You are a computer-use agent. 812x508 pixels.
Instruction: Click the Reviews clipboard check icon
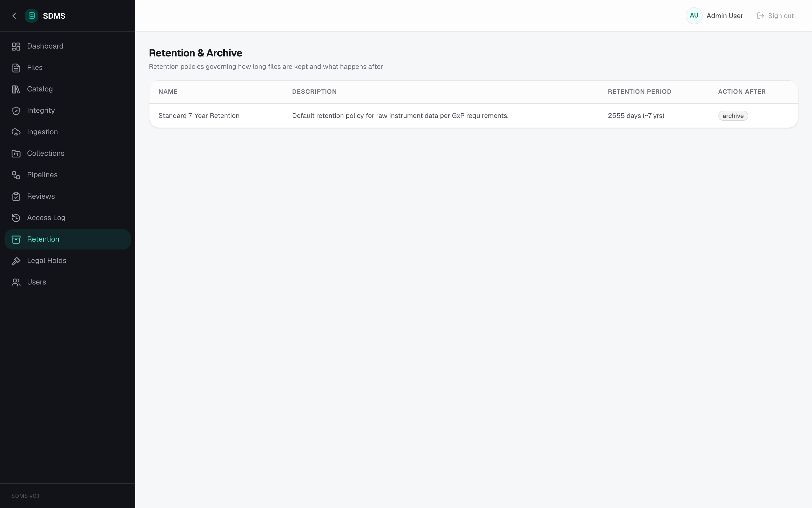point(16,196)
